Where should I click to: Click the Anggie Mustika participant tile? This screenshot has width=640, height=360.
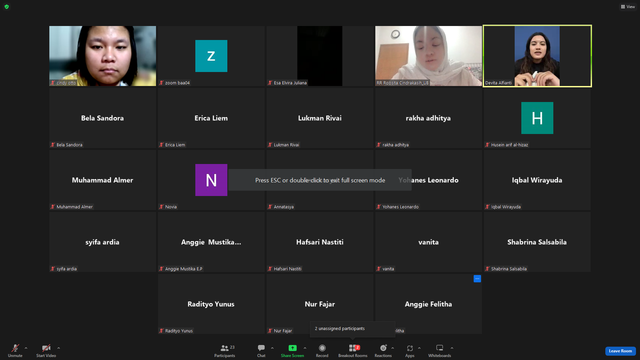click(x=211, y=242)
